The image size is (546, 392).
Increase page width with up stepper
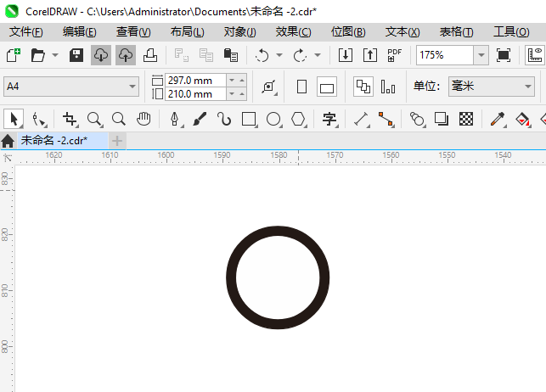pyautogui.click(x=242, y=81)
